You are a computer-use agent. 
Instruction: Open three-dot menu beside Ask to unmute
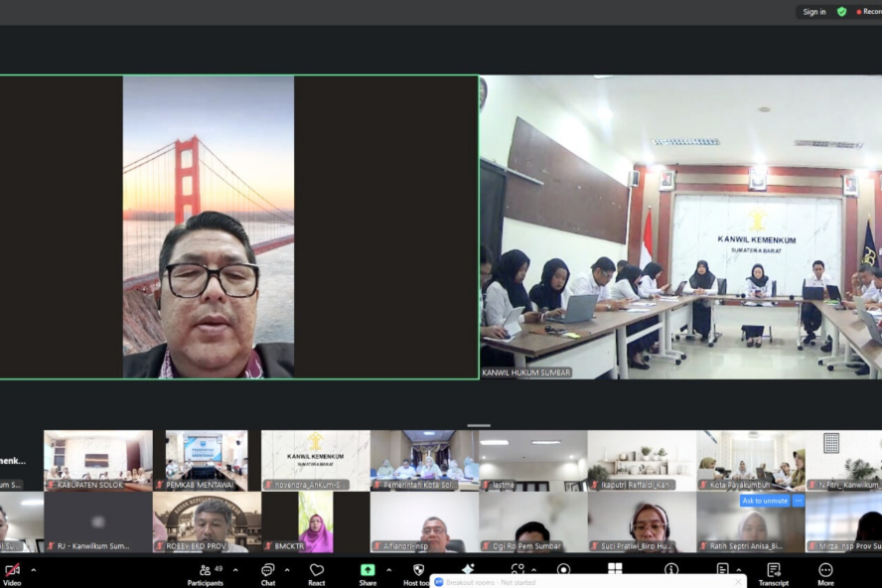tap(798, 501)
